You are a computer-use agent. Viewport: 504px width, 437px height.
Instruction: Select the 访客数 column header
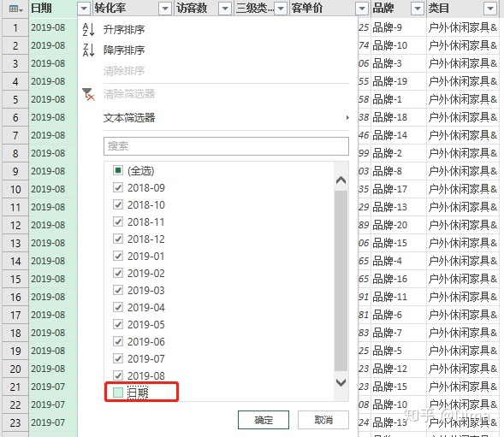coord(204,9)
